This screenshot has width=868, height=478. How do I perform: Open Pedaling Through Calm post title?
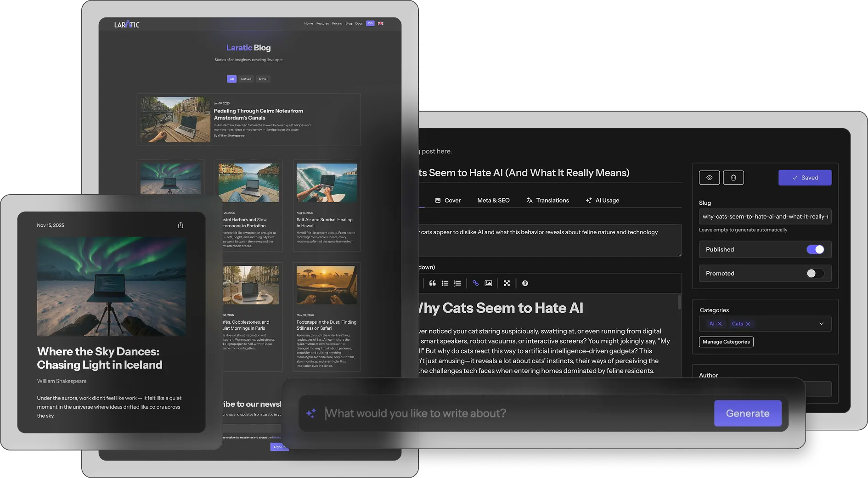tap(259, 114)
